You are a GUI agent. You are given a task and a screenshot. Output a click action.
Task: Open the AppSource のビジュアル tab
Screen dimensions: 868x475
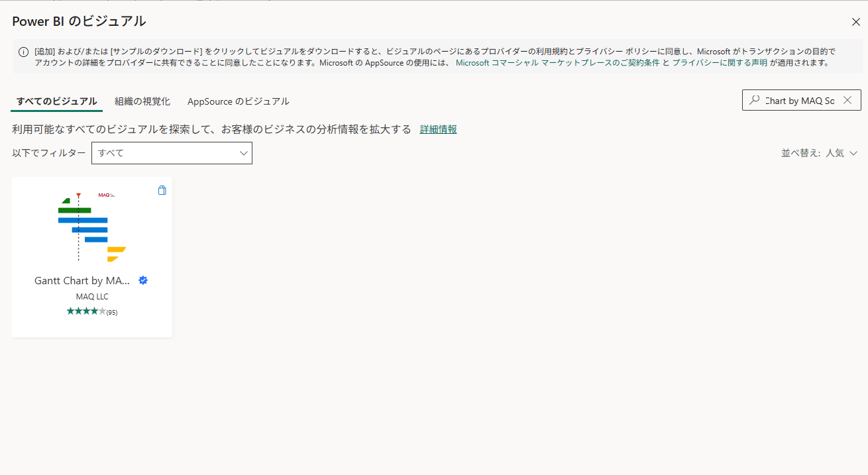239,101
